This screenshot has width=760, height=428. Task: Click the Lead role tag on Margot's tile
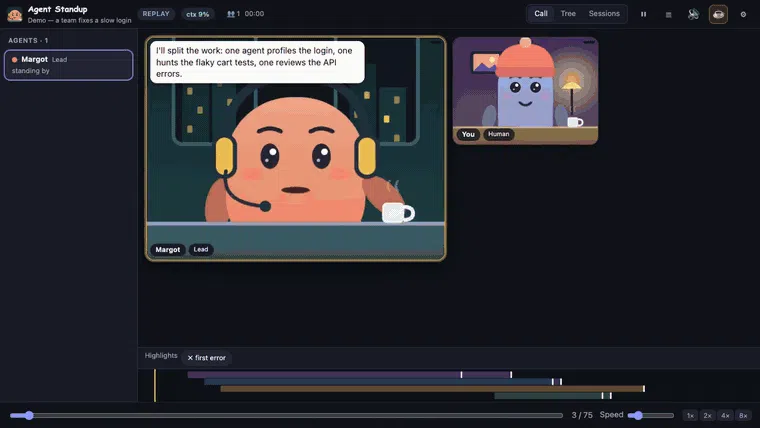201,249
